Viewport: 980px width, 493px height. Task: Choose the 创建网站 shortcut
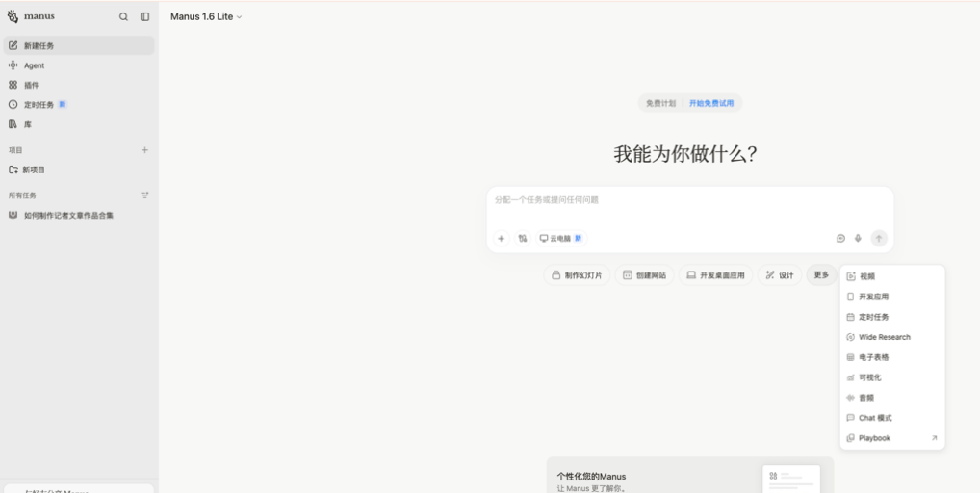coord(644,275)
